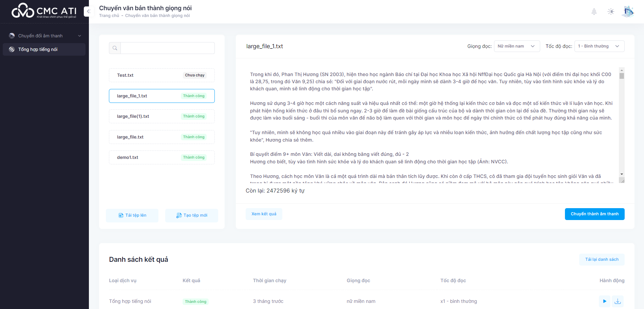
Task: Click the CMC ATI logo
Action: (x=44, y=11)
